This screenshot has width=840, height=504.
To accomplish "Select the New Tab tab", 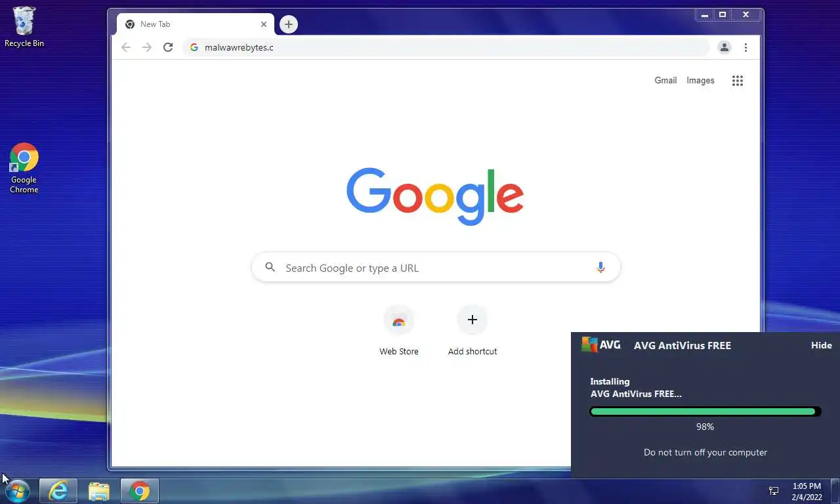I will pyautogui.click(x=196, y=24).
